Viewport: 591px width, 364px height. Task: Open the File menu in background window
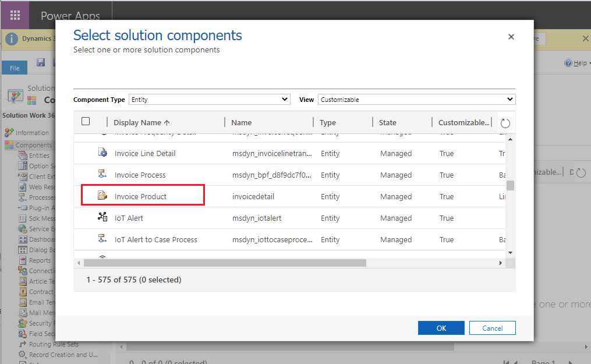[15, 68]
